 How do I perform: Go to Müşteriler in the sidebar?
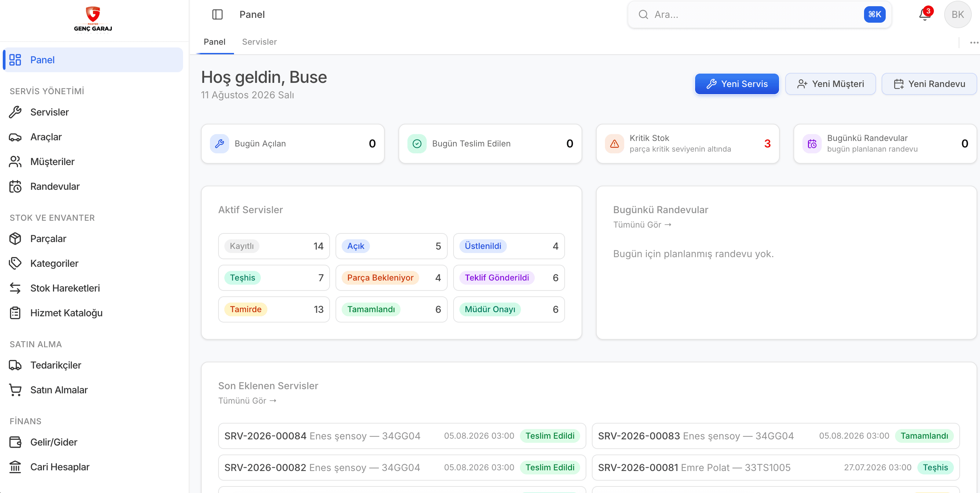pos(93,162)
